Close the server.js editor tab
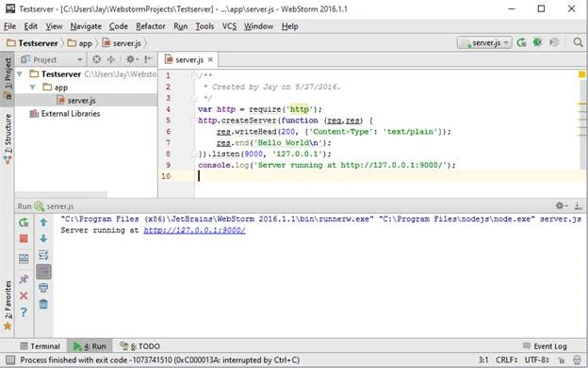This screenshot has height=368, width=588. click(210, 59)
